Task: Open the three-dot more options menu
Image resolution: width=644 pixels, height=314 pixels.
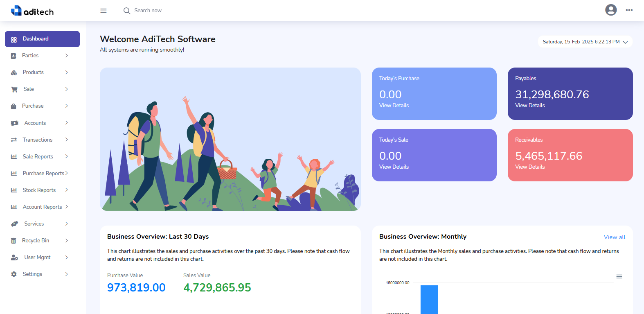Action: pos(629,10)
